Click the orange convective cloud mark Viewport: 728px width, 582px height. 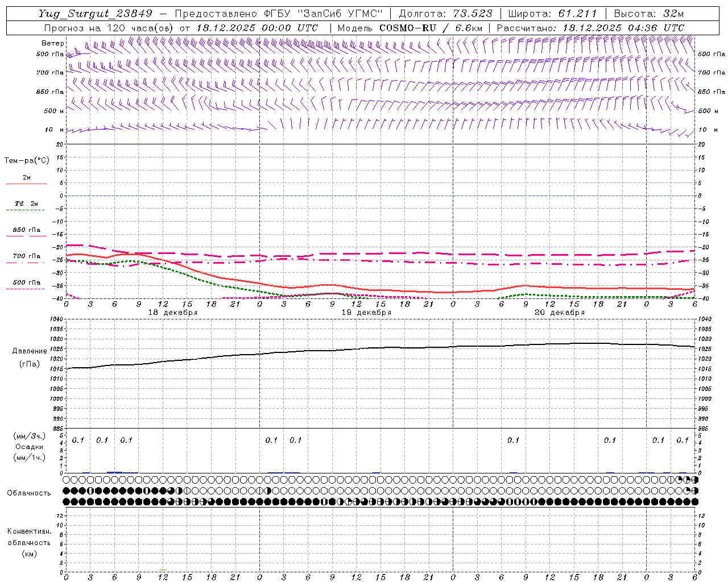(163, 569)
